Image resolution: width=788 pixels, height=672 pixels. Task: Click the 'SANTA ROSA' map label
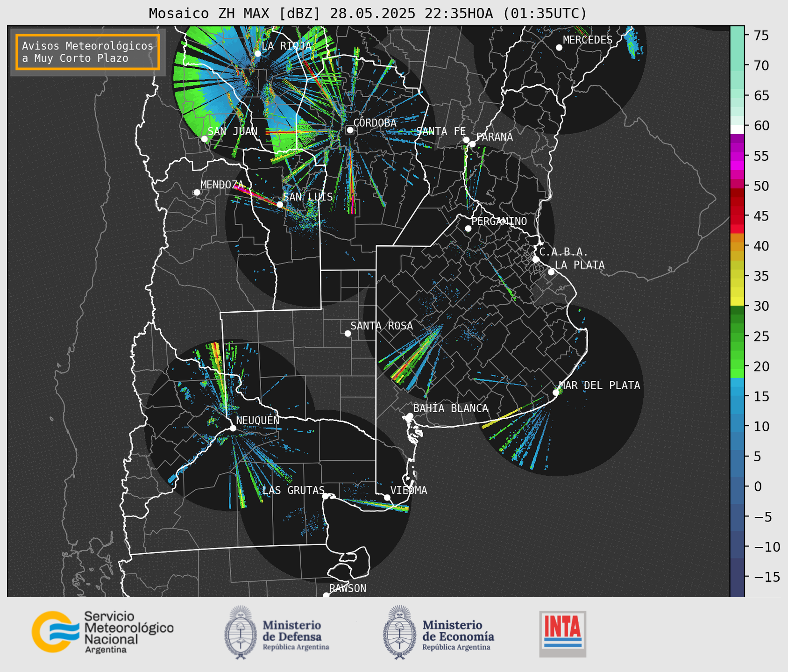[382, 326]
